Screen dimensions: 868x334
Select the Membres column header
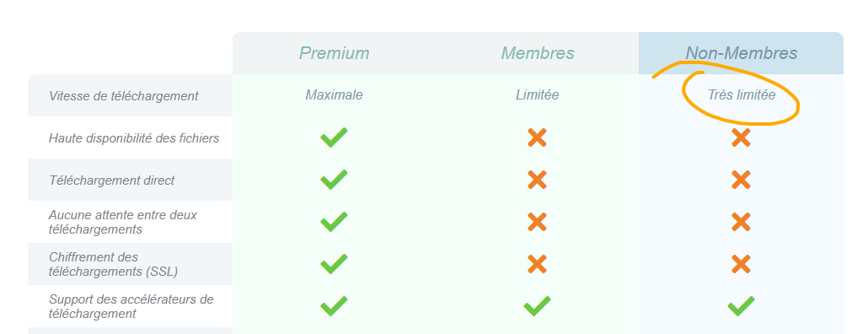[x=538, y=53]
